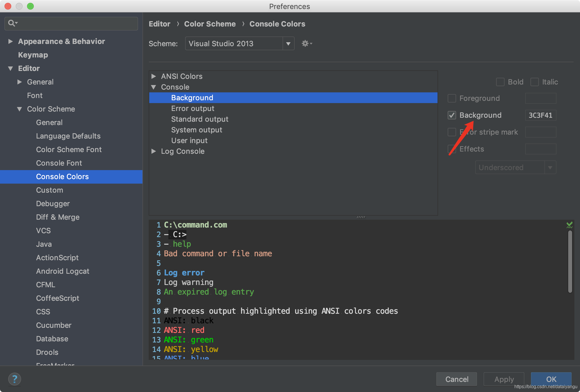Expand the ANSI Colors arrow
580x392 pixels.
[154, 76]
